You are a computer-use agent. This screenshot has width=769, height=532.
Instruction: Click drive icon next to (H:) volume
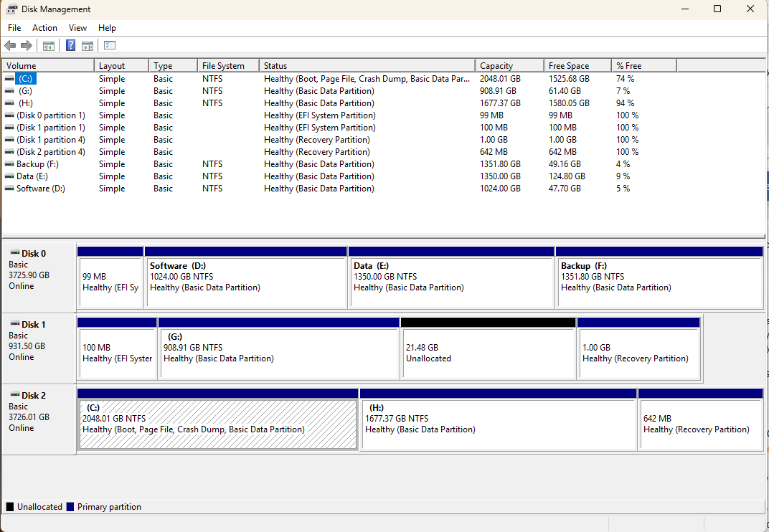pos(9,103)
